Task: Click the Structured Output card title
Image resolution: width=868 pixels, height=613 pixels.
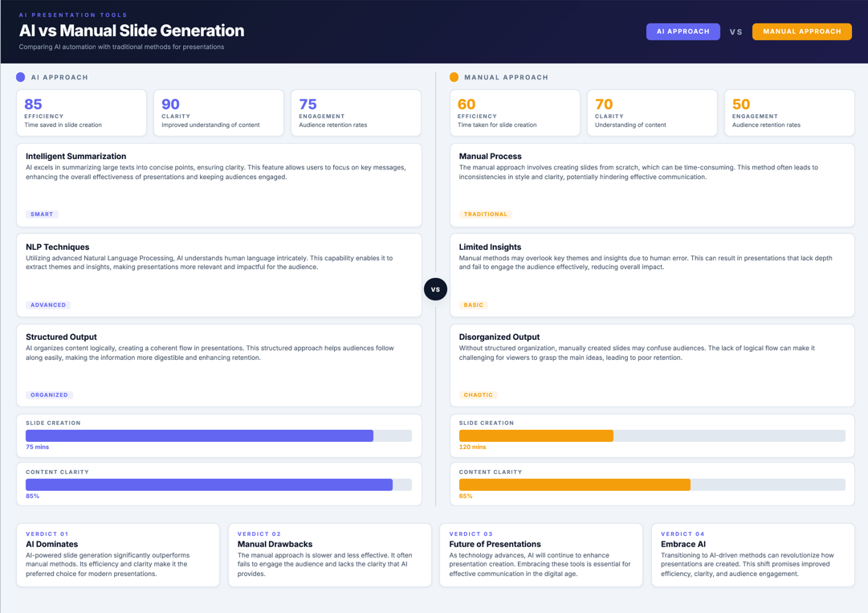Action: click(x=62, y=337)
